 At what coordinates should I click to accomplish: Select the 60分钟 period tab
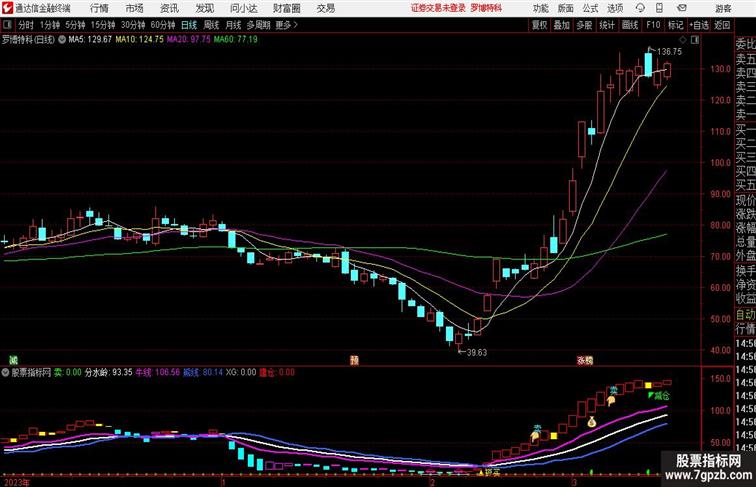[x=162, y=25]
